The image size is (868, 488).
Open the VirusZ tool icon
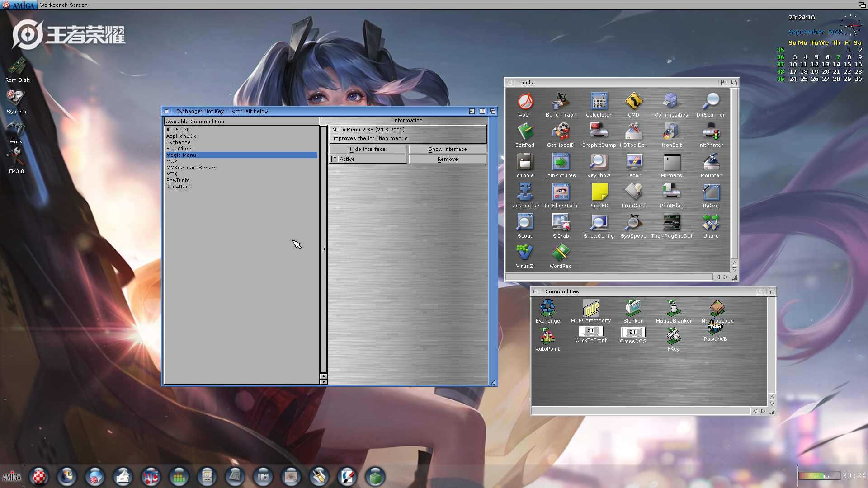coord(524,253)
